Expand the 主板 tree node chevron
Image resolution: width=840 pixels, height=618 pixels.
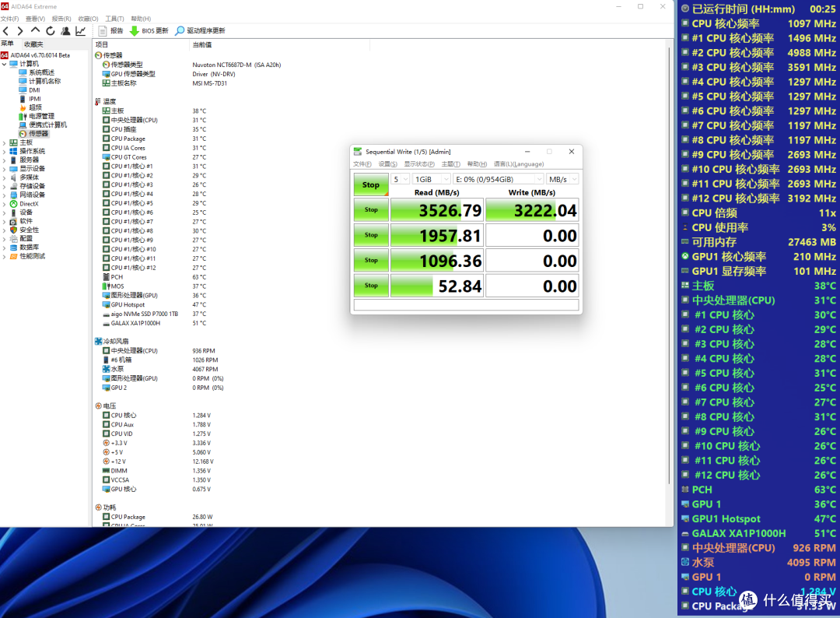pos(5,142)
